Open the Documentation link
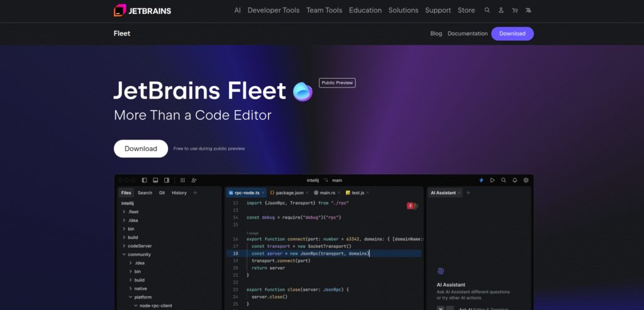Viewport: 644px width, 310px height. tap(467, 34)
